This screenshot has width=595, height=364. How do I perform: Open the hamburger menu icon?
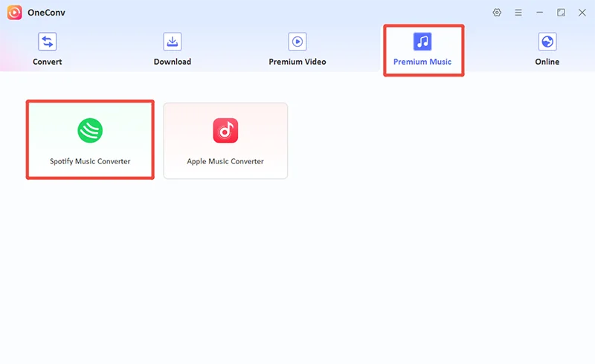point(518,13)
